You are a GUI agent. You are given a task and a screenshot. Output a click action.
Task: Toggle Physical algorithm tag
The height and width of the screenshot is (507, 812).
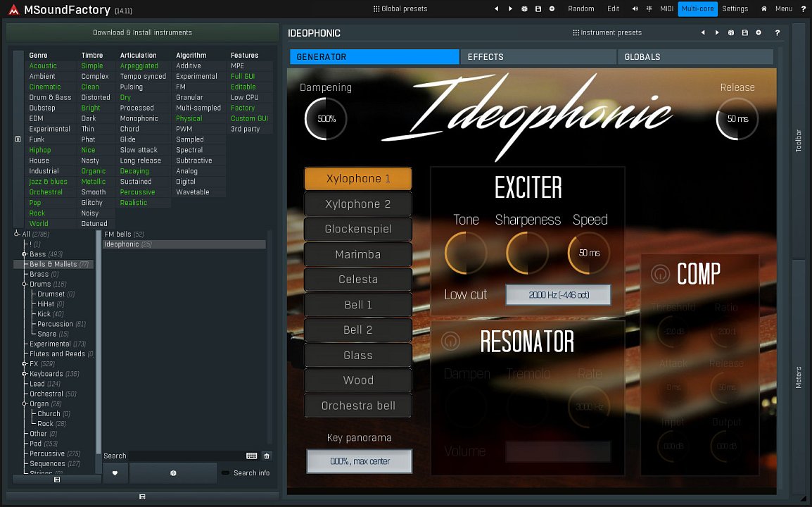click(189, 118)
